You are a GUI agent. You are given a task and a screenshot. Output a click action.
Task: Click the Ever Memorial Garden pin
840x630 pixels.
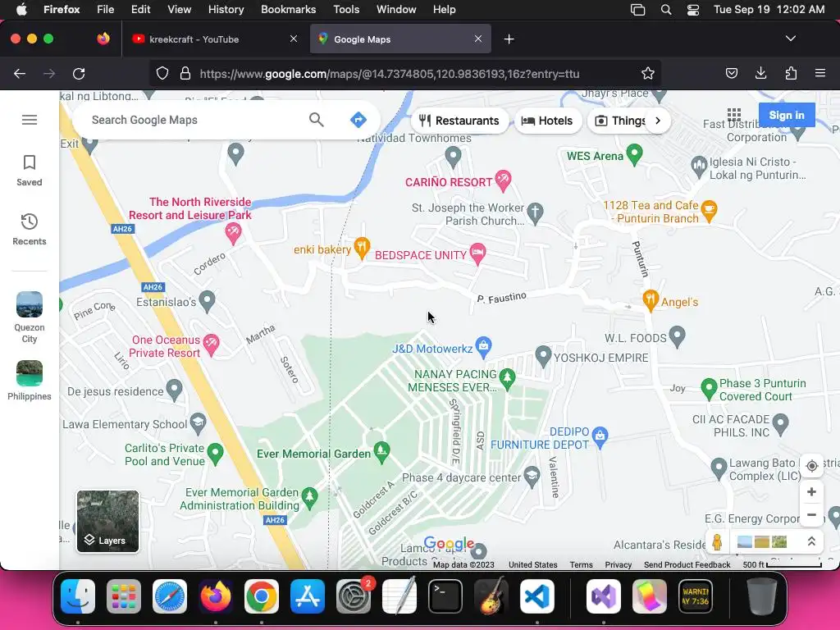pyautogui.click(x=381, y=452)
